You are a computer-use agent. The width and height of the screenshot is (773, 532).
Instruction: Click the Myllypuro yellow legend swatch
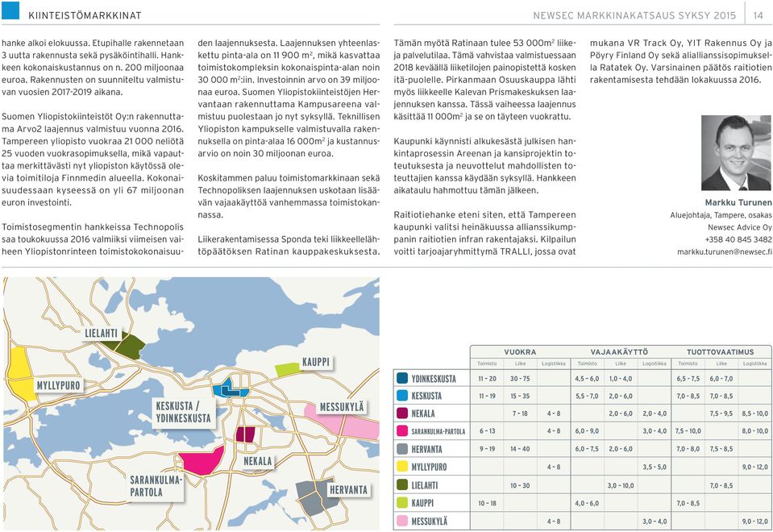coord(402,467)
